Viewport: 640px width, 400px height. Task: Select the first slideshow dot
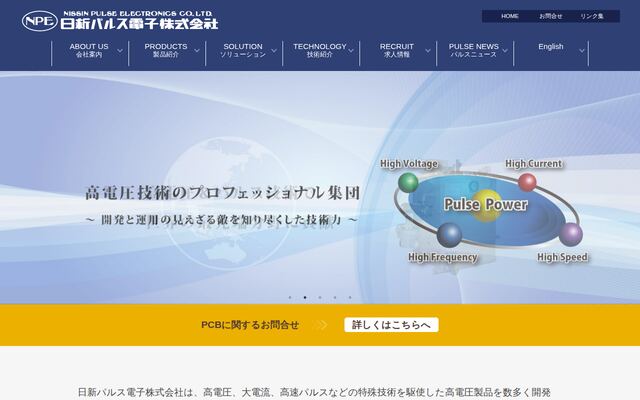pos(290,298)
